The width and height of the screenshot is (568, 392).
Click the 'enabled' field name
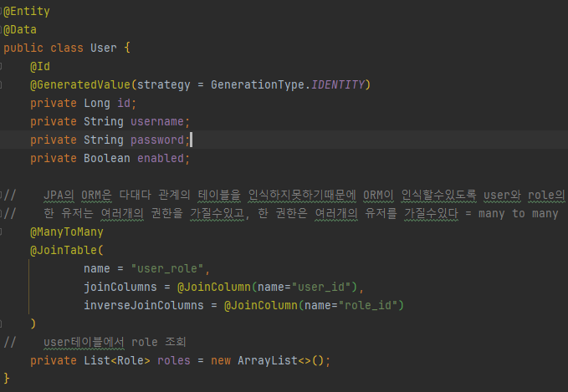pyautogui.click(x=161, y=158)
